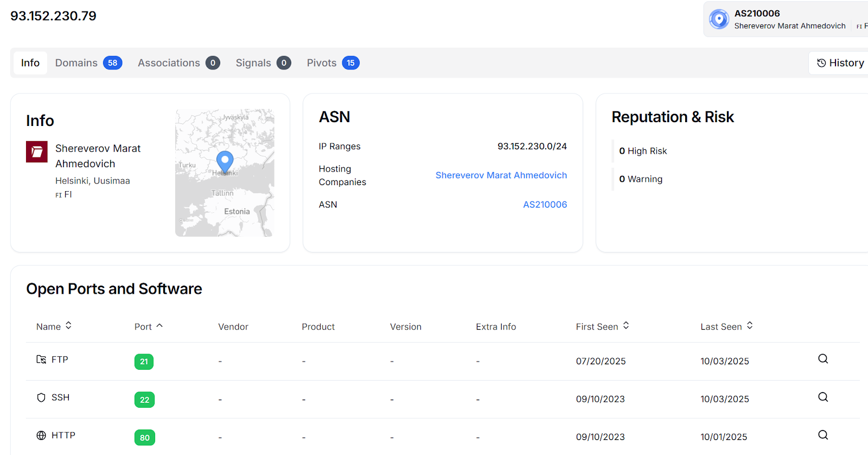868x455 pixels.
Task: Click the AS210006 radar icon at top right
Action: pos(719,19)
